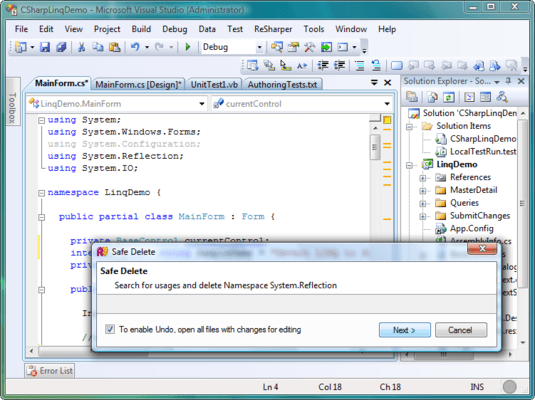
Task: Save the file with the floppy disk icon
Action: click(45, 47)
